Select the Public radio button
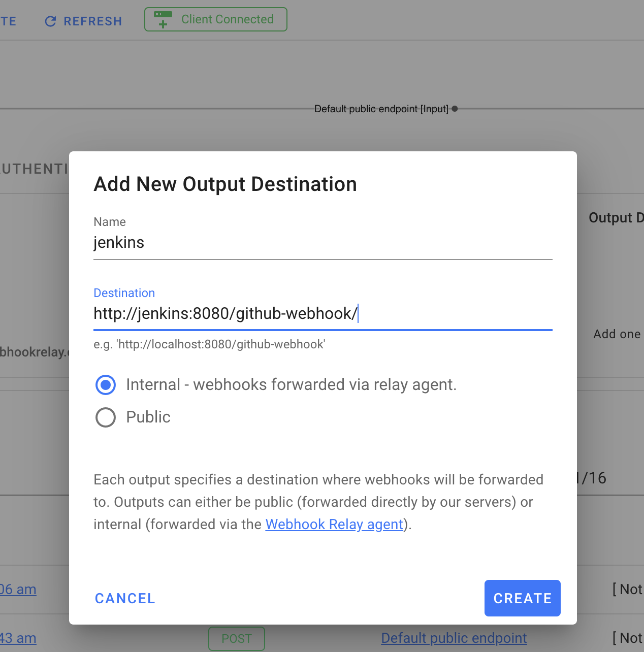Viewport: 644px width, 652px height. pyautogui.click(x=106, y=417)
